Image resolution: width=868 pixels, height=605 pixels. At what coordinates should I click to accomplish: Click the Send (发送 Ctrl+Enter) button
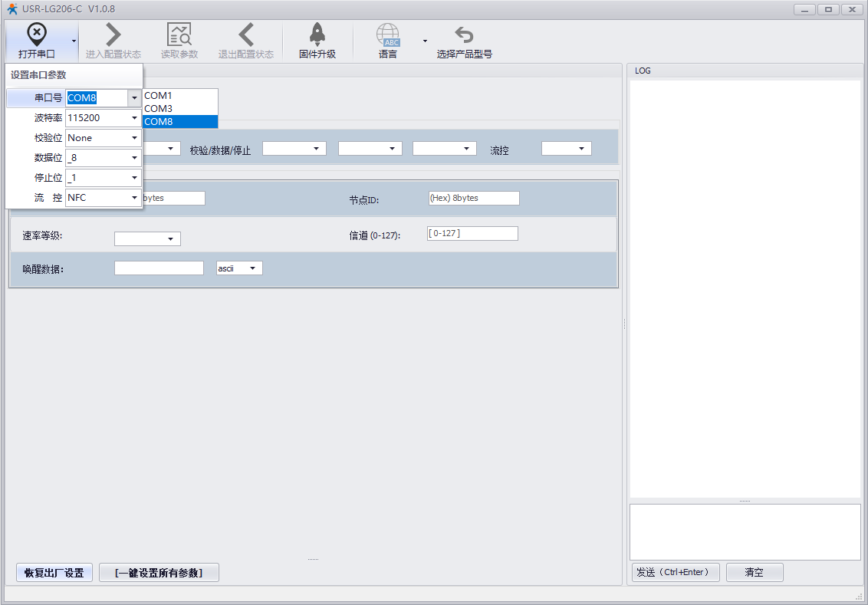pos(675,572)
